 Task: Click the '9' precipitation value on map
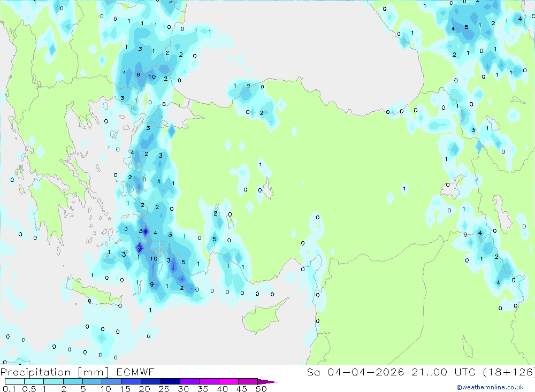152,284
